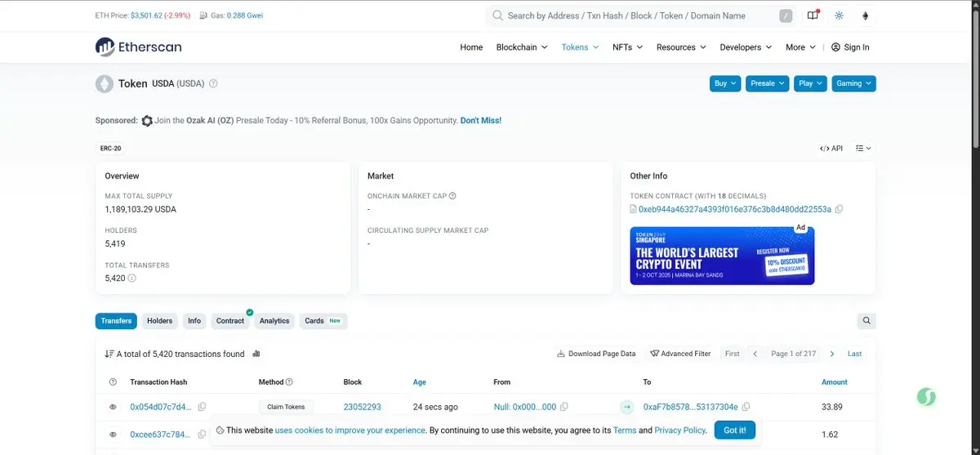Switch to the Contract tab
980x455 pixels.
coord(230,321)
